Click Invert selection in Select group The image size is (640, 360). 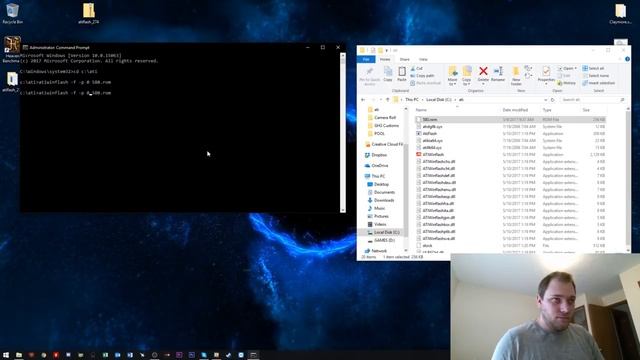[x=599, y=83]
